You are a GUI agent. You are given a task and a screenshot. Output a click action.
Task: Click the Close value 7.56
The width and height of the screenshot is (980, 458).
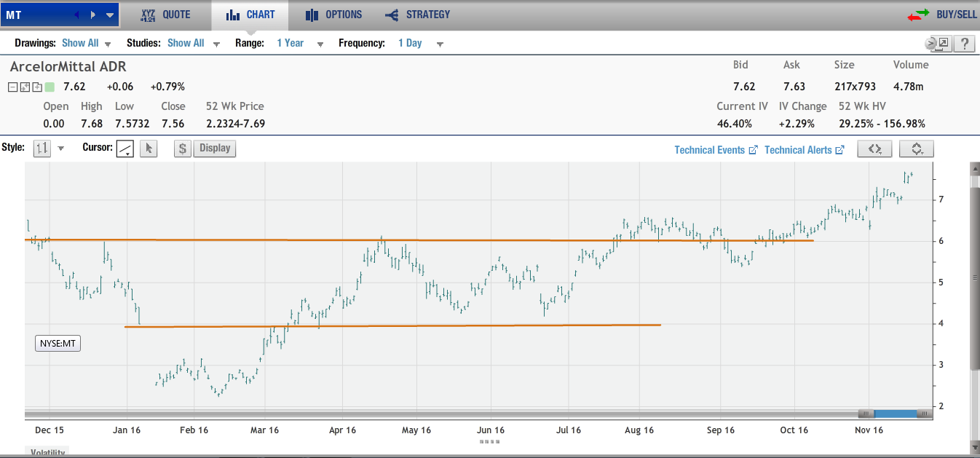pyautogui.click(x=173, y=124)
